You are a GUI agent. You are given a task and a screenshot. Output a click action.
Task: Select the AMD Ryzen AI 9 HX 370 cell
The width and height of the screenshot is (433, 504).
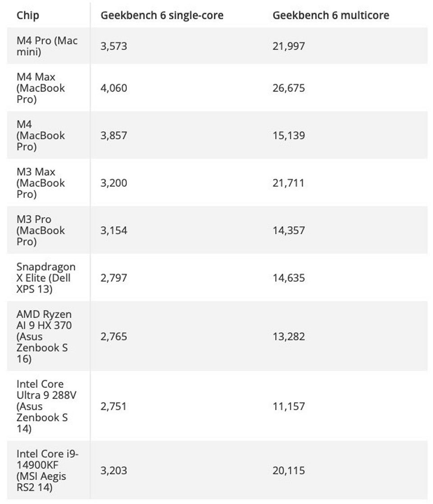click(x=44, y=336)
